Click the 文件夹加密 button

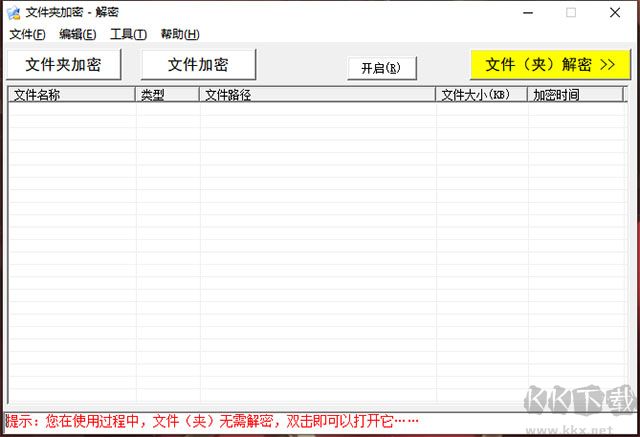coord(64,64)
